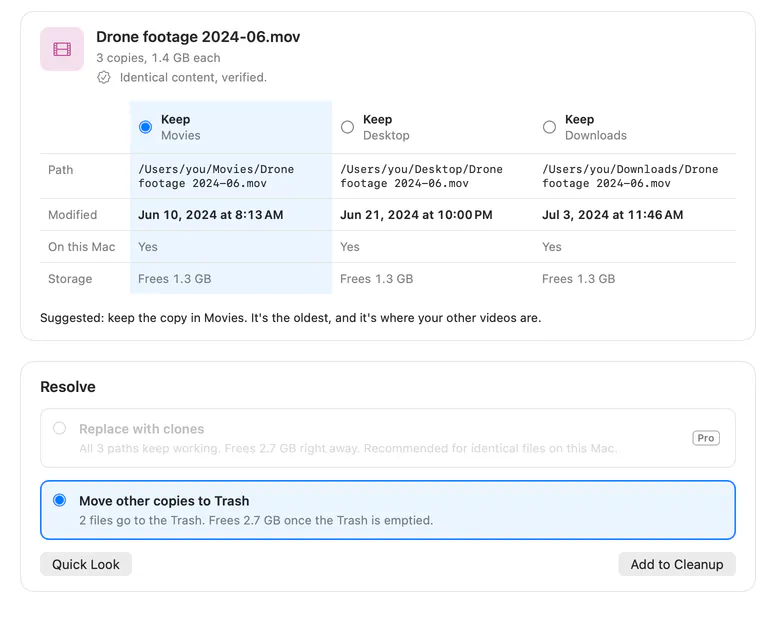
Task: Click the Movies file path text
Action: click(x=216, y=176)
